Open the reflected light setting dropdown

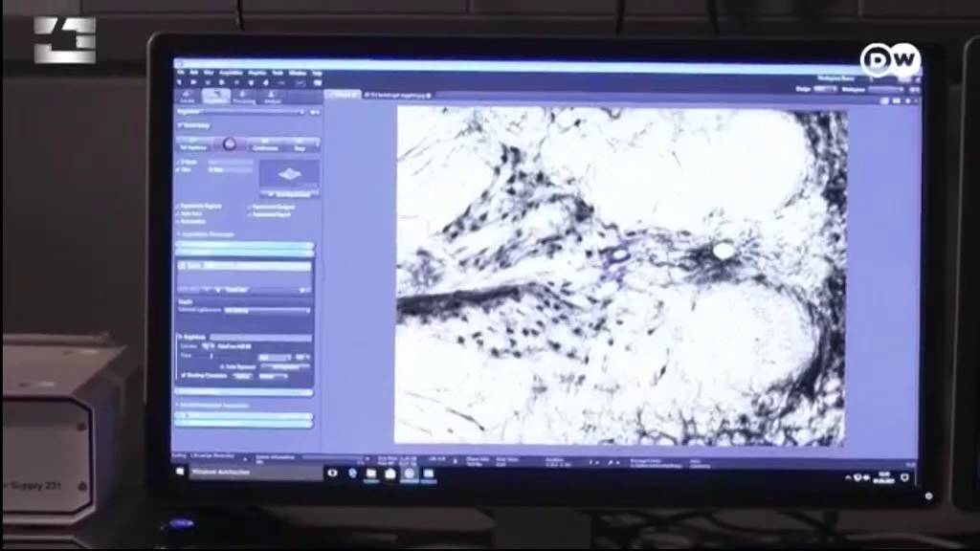266,310
